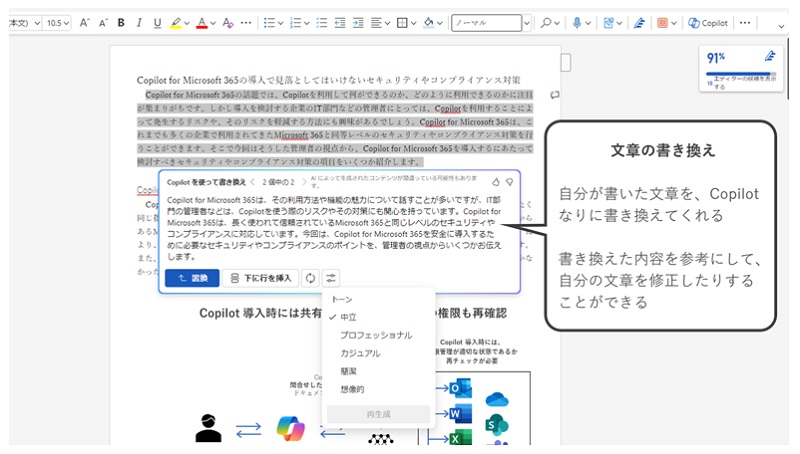This screenshot has height=454, width=800.
Task: Click the paragraph alignment icon
Action: [376, 23]
